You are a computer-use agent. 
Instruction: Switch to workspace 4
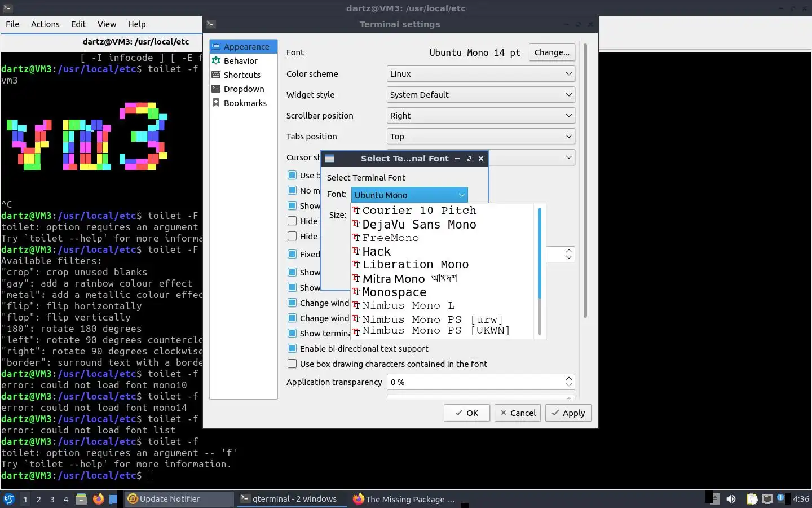click(66, 499)
